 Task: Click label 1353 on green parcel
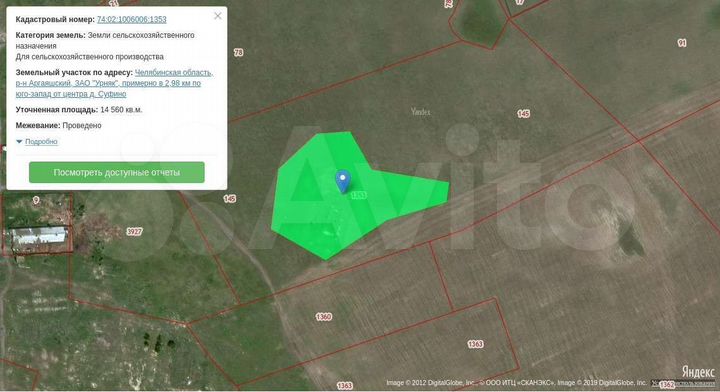(359, 196)
